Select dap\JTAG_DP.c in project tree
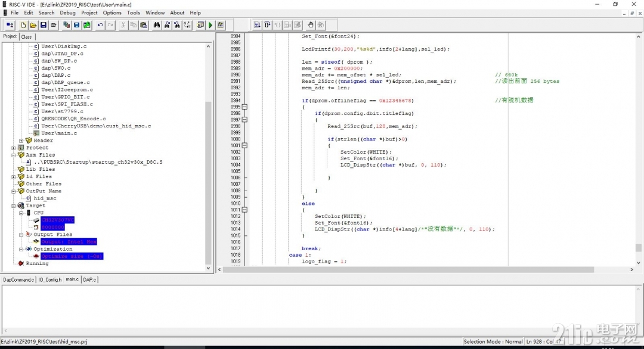644x349 pixels. click(x=62, y=54)
